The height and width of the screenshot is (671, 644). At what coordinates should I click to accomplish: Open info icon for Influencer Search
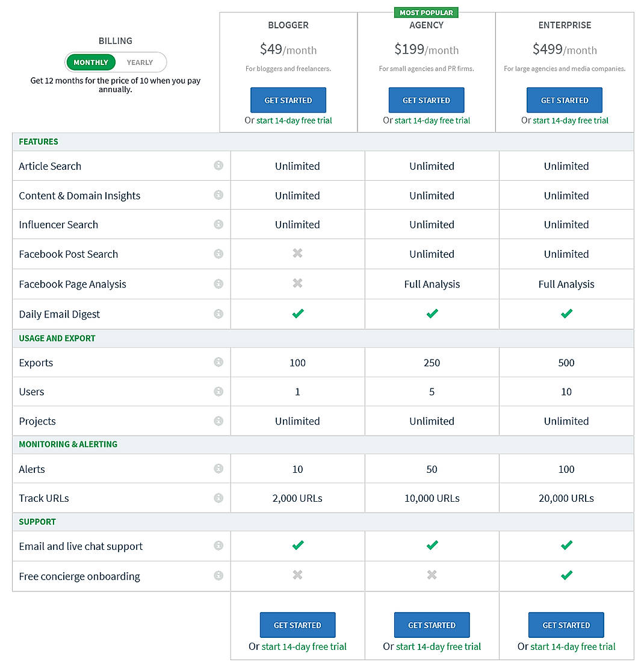(x=218, y=224)
